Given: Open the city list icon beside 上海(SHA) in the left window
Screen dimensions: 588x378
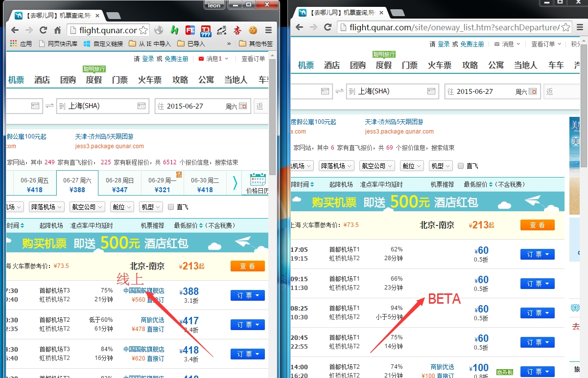Looking at the screenshot, I should click(x=141, y=106).
